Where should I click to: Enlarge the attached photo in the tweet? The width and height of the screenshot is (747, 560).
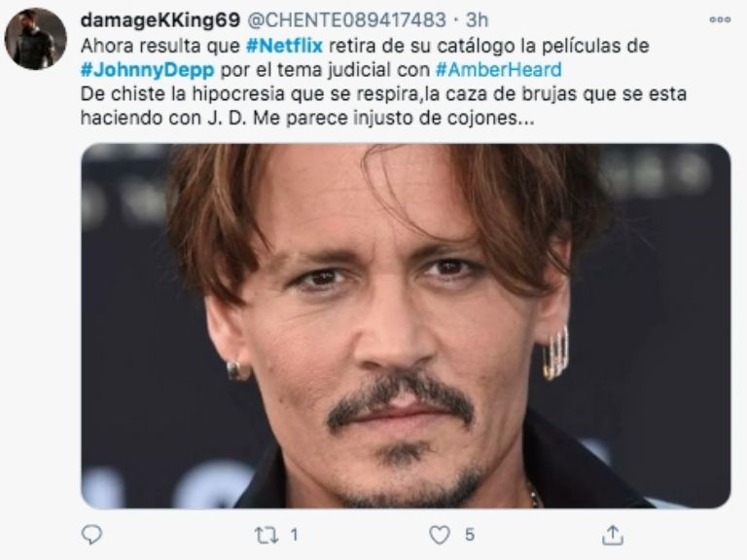pos(406,326)
